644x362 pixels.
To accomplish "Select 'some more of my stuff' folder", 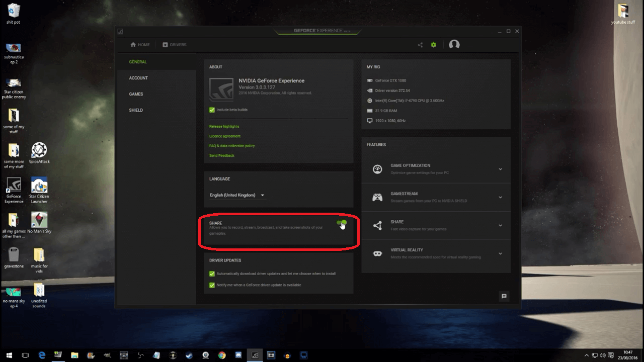I will coord(14,156).
